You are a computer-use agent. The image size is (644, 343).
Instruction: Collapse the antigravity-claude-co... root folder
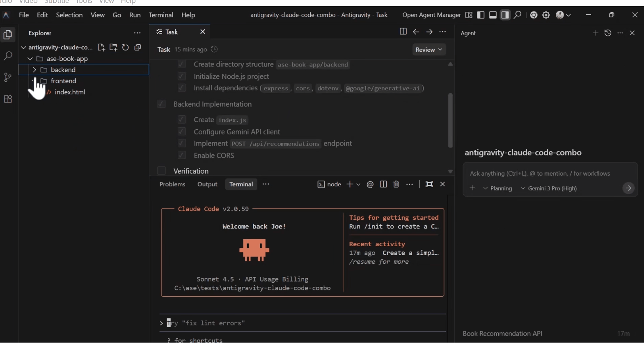[23, 48]
